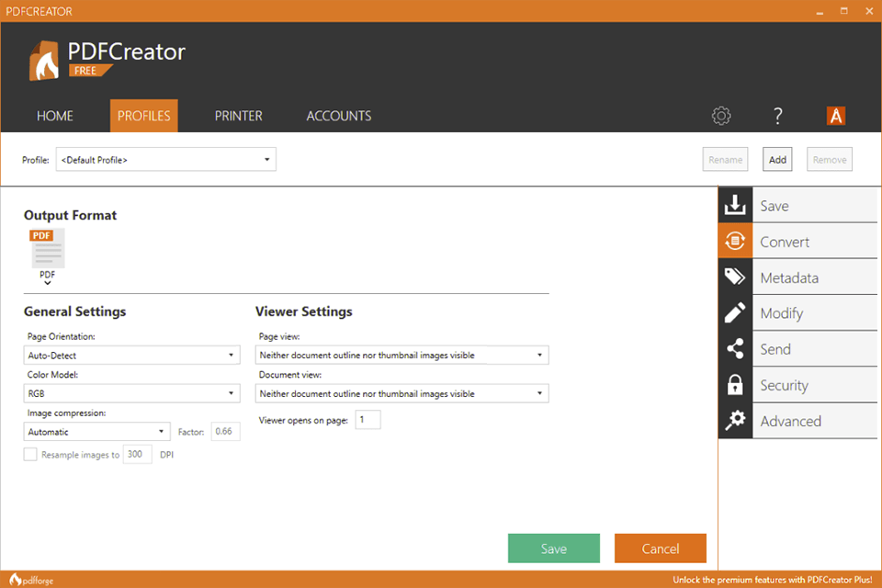
Task: Click Viewer opens on page field
Action: point(367,420)
